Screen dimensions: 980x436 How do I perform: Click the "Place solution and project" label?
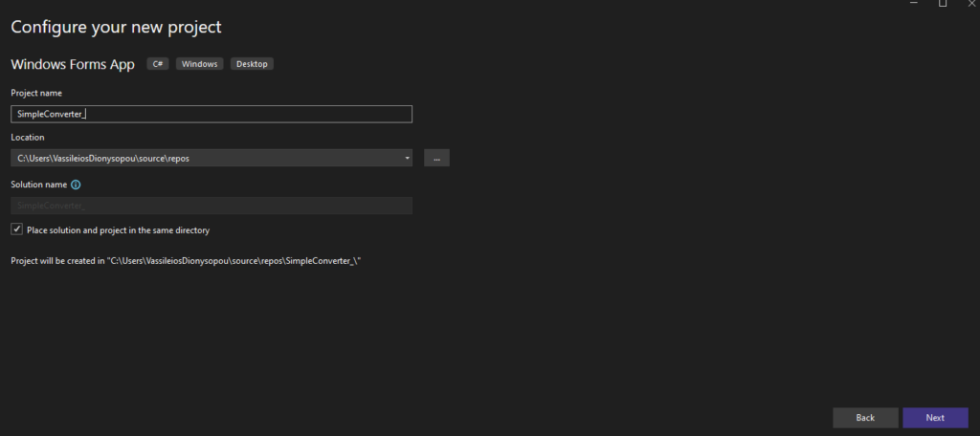click(x=118, y=230)
